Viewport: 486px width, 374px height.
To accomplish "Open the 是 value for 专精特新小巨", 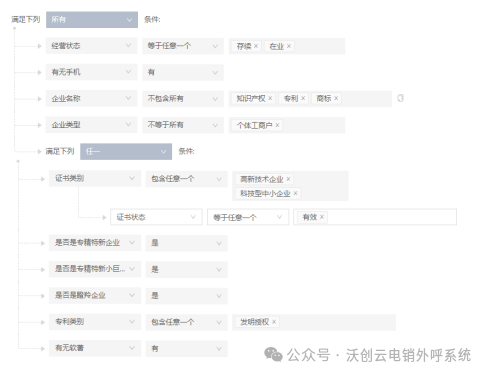I will click(x=186, y=269).
